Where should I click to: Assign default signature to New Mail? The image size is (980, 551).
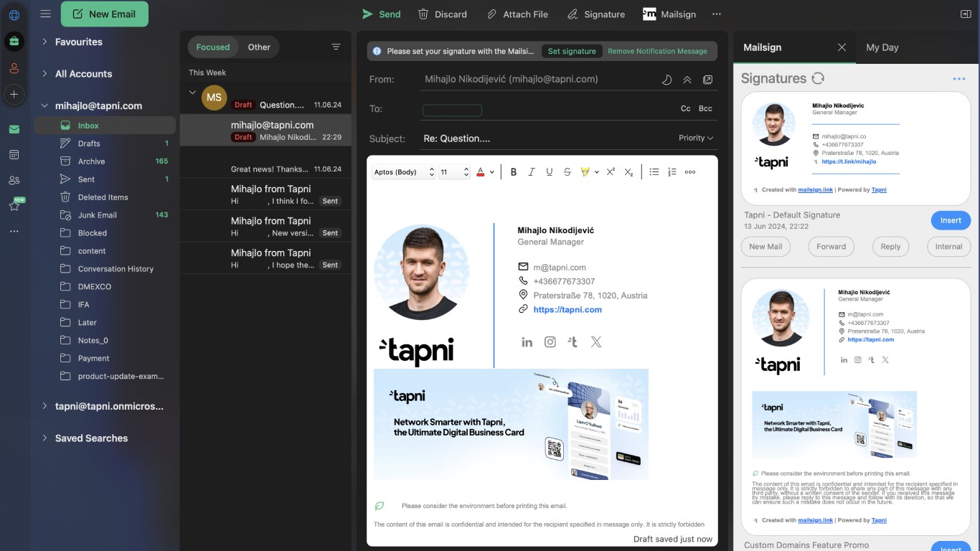coord(765,247)
